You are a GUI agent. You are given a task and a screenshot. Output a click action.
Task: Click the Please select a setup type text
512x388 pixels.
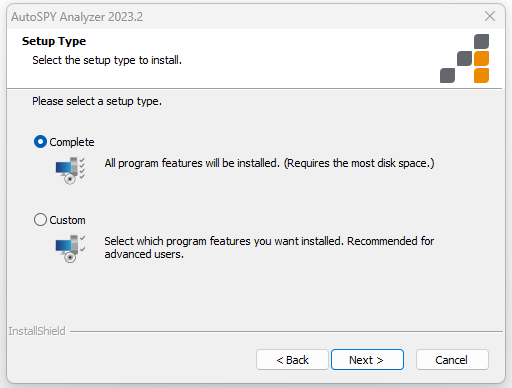pyautogui.click(x=97, y=101)
